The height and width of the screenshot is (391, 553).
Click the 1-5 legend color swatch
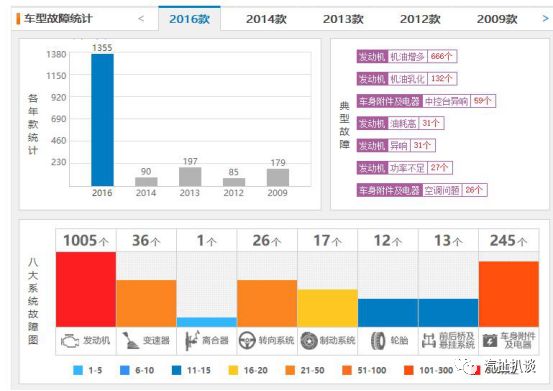point(78,370)
